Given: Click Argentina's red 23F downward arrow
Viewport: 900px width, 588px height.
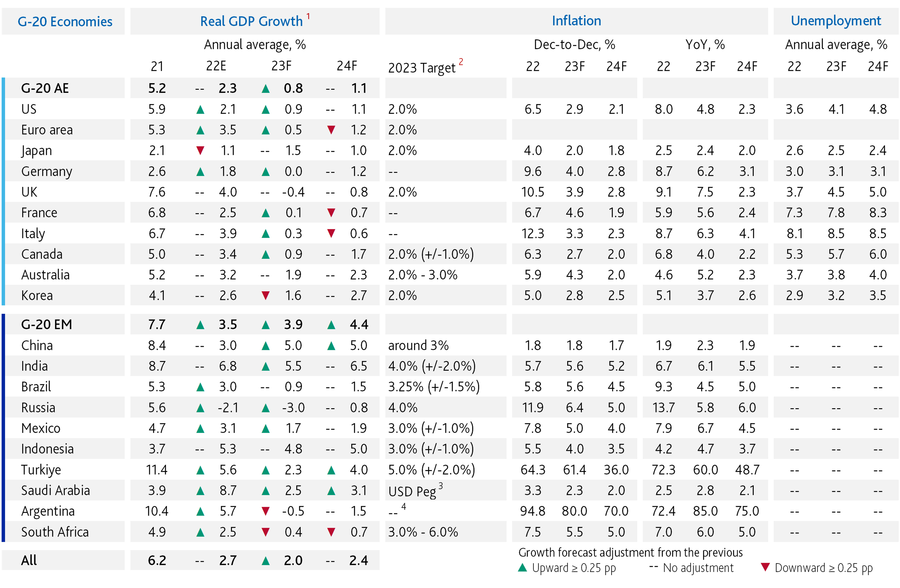Looking at the screenshot, I should pyautogui.click(x=266, y=511).
